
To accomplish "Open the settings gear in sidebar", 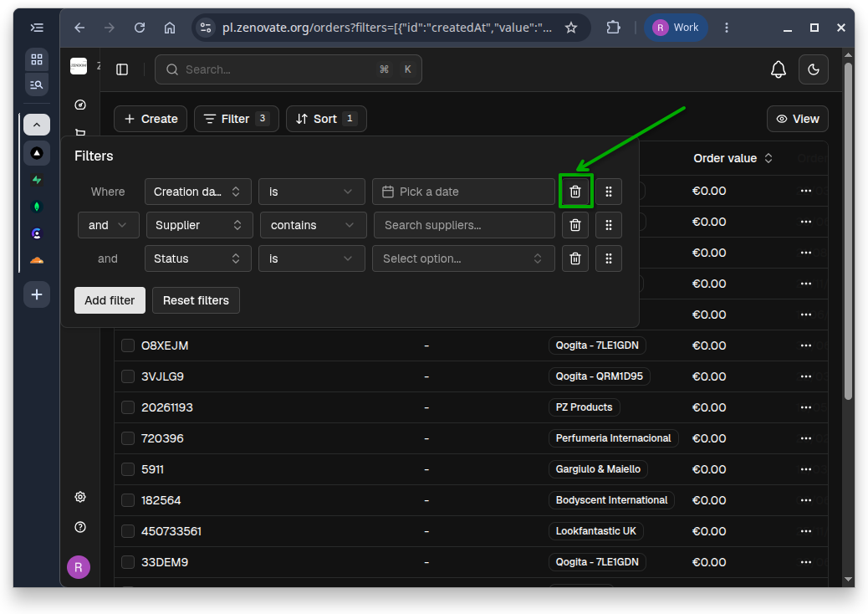I will point(80,497).
